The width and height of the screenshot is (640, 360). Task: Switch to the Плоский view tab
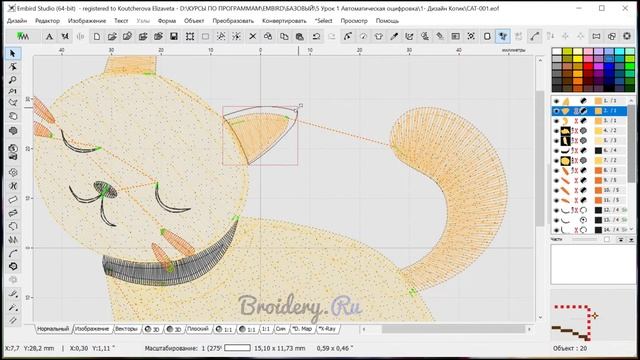[x=198, y=329]
